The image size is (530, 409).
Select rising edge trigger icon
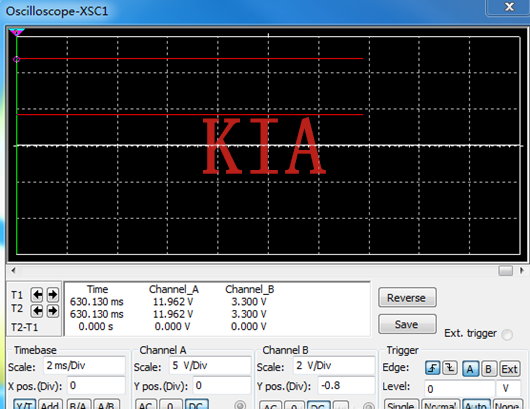[x=433, y=368]
